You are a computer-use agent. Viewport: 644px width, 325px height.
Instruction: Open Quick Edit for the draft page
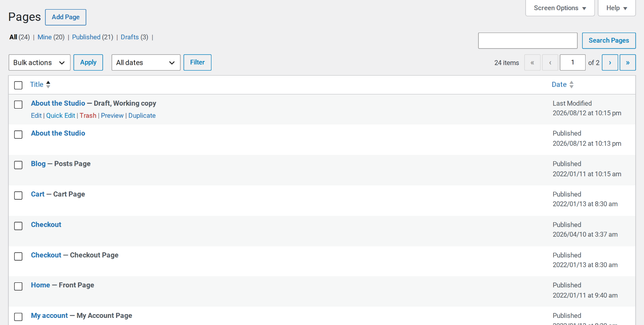point(60,116)
